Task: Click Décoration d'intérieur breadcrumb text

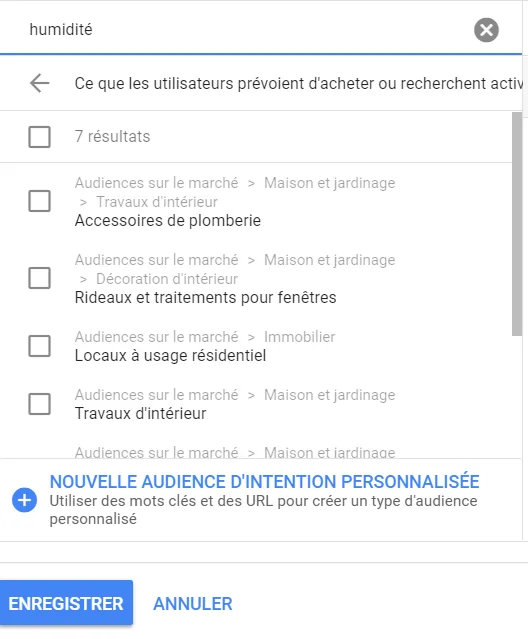Action: [x=167, y=279]
